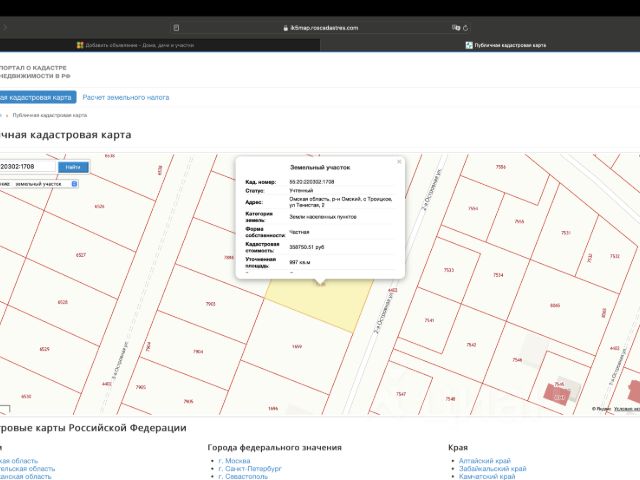Image resolution: width=640 pixels, height=480 pixels.
Task: Select parcel 6527 on the map
Action: 81,255
